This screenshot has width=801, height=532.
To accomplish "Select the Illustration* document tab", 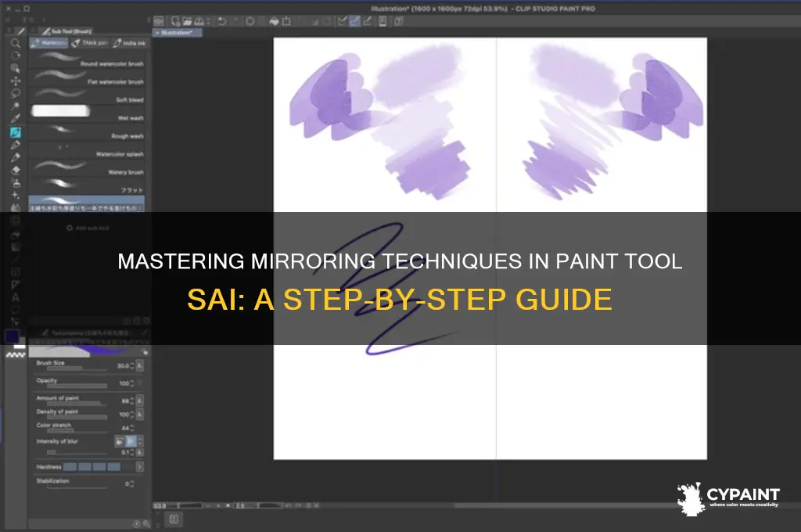I will point(178,33).
